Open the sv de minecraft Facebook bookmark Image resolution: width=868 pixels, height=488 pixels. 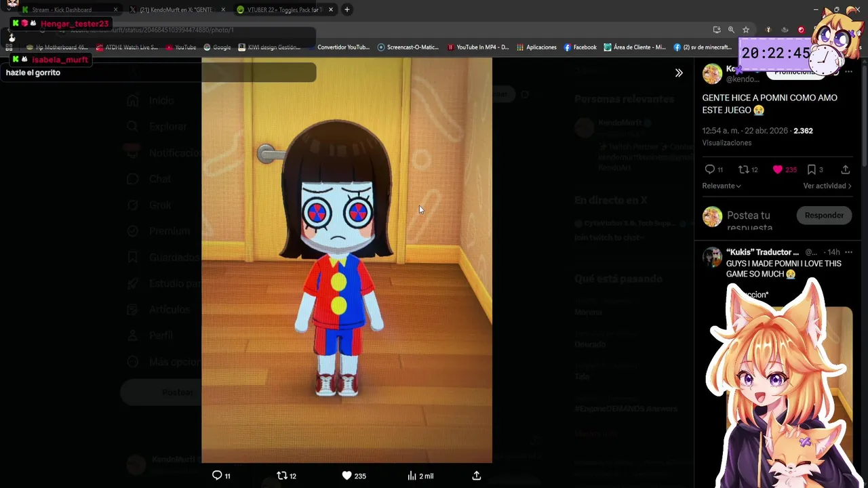[x=703, y=47]
